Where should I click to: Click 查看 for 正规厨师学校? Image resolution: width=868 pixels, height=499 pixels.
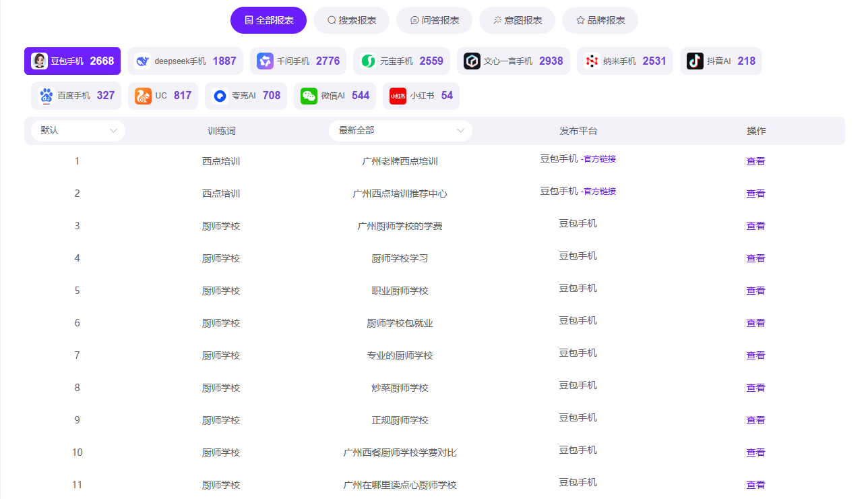(x=755, y=420)
